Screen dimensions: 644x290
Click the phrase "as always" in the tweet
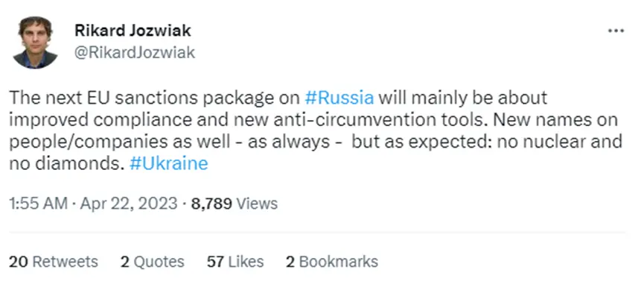289,142
